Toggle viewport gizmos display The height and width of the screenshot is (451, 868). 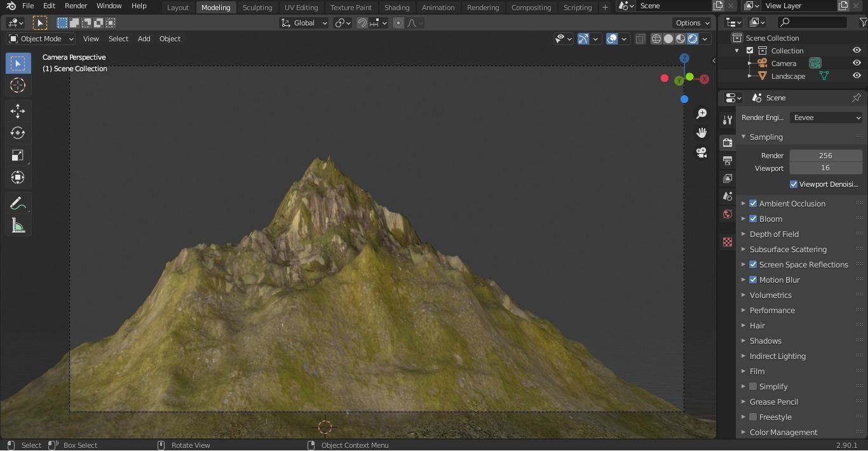pyautogui.click(x=583, y=39)
